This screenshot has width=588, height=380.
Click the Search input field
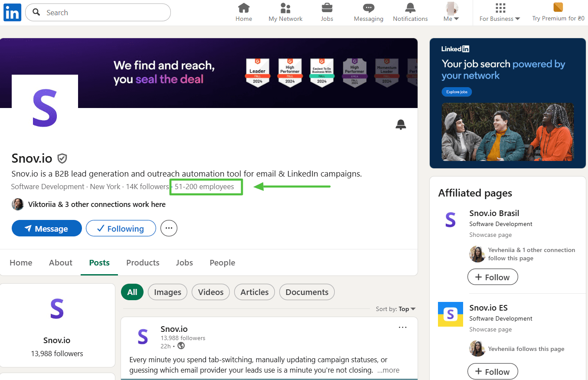coord(104,13)
